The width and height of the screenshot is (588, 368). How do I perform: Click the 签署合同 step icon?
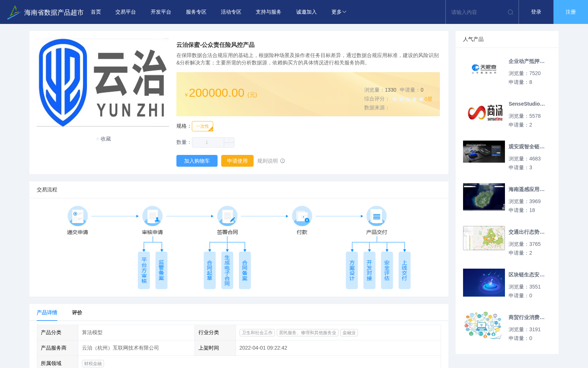click(227, 216)
